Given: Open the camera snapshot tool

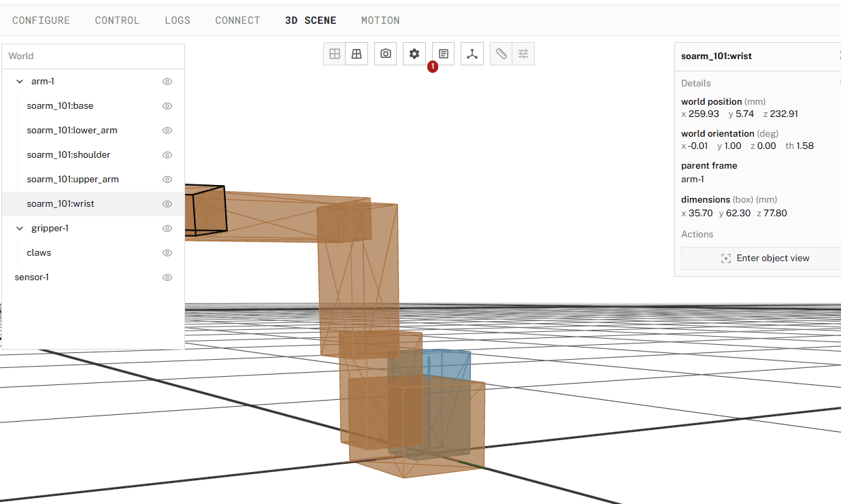Looking at the screenshot, I should pyautogui.click(x=386, y=54).
